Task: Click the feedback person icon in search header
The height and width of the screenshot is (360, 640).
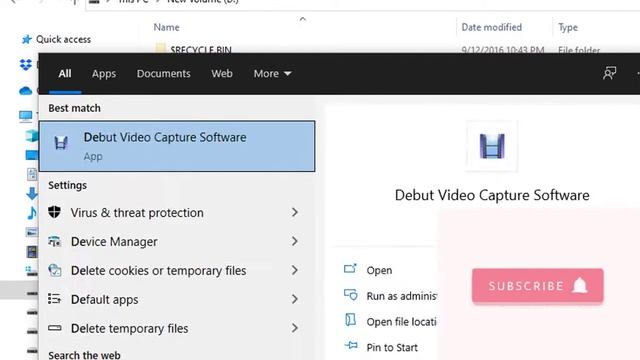Action: [x=609, y=73]
